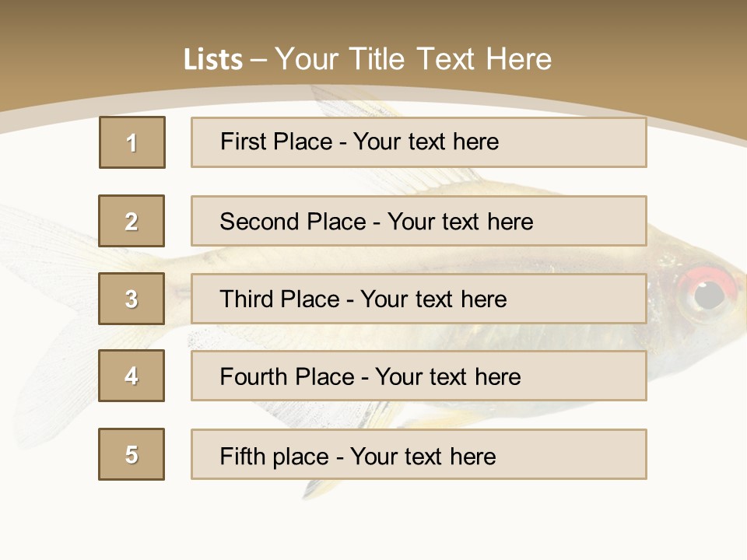Select the box labeled 4
The width and height of the screenshot is (747, 560).
[x=132, y=376]
